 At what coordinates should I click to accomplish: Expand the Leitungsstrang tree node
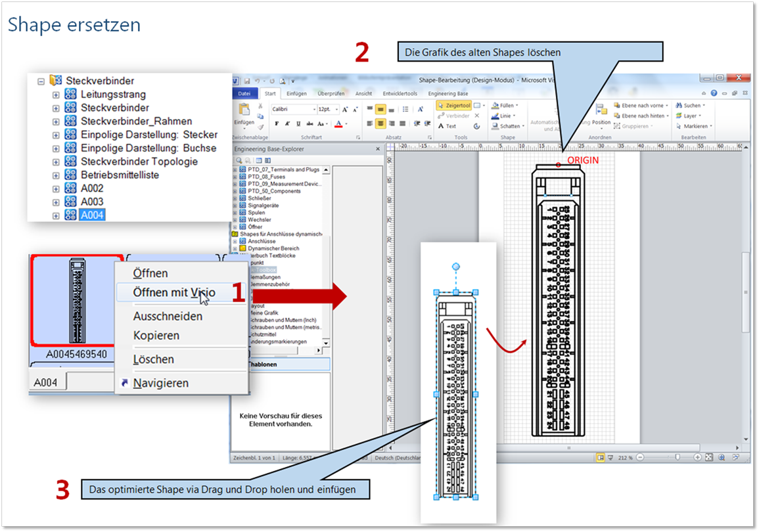tap(56, 95)
